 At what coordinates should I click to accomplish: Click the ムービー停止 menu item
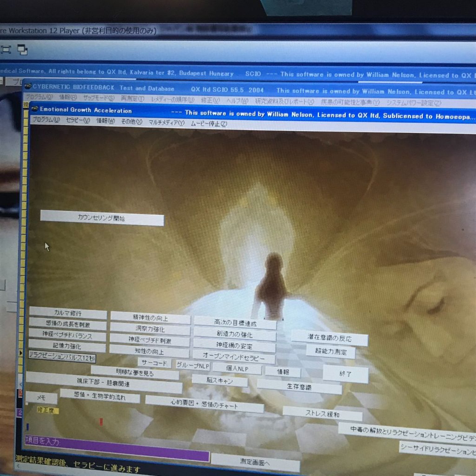[x=209, y=124]
